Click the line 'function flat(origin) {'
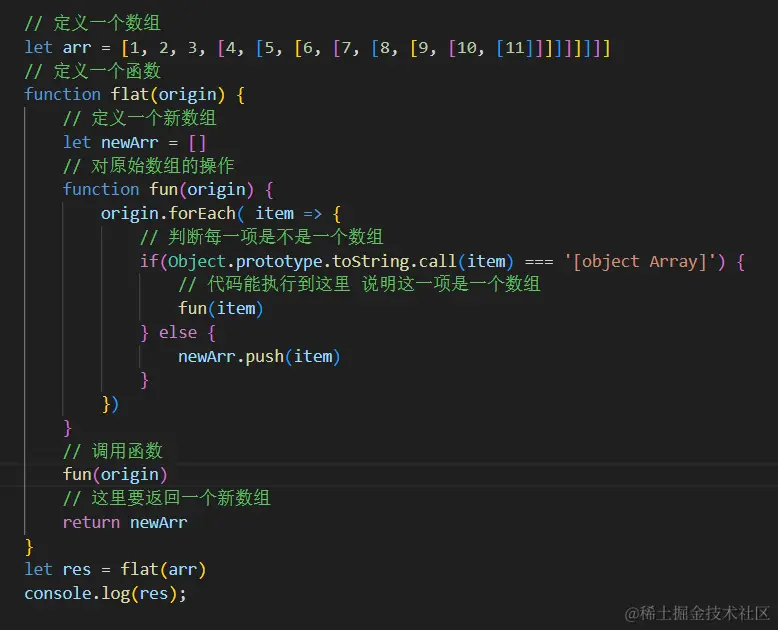Screen dimensions: 778x630 pyautogui.click(x=134, y=94)
